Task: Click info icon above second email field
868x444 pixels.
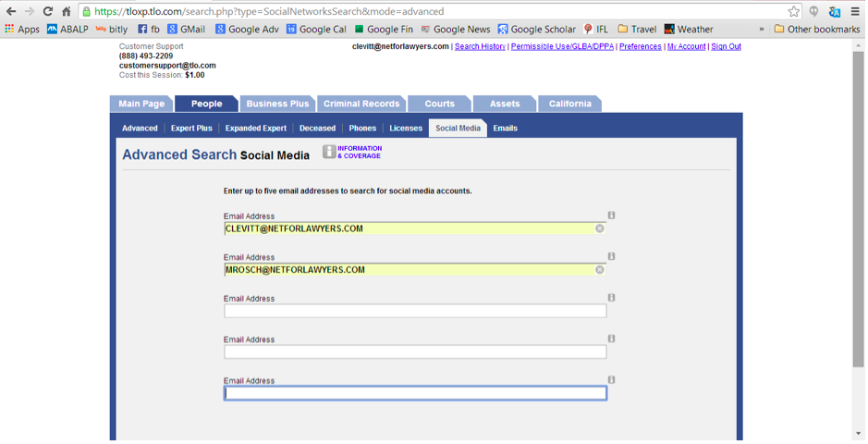Action: tap(611, 256)
